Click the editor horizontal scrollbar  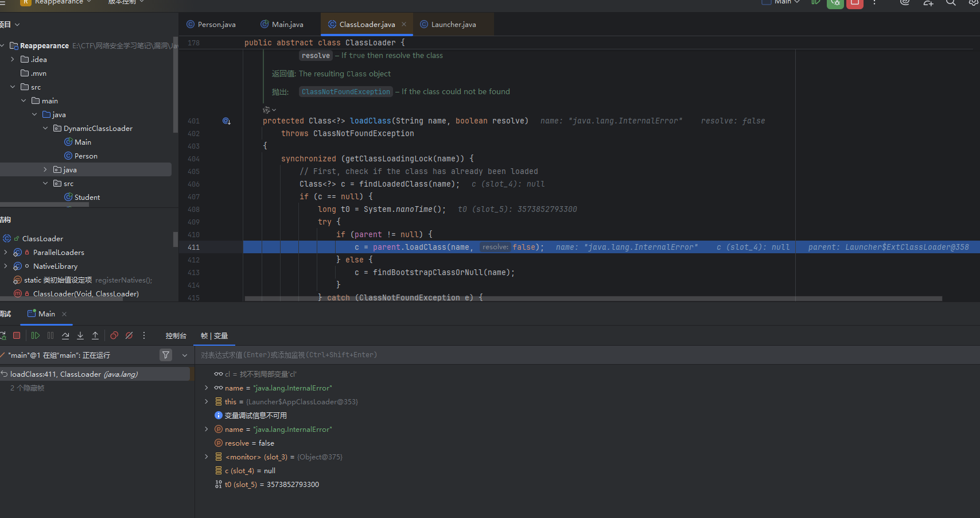[x=593, y=299]
